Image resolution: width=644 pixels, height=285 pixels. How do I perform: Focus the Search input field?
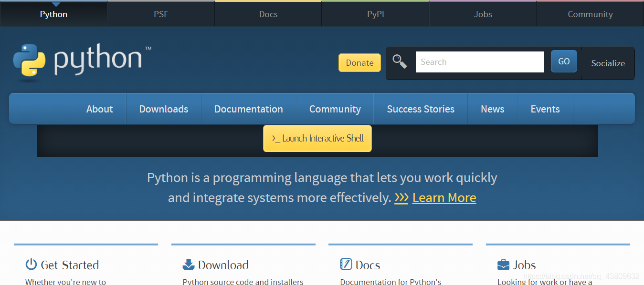480,62
